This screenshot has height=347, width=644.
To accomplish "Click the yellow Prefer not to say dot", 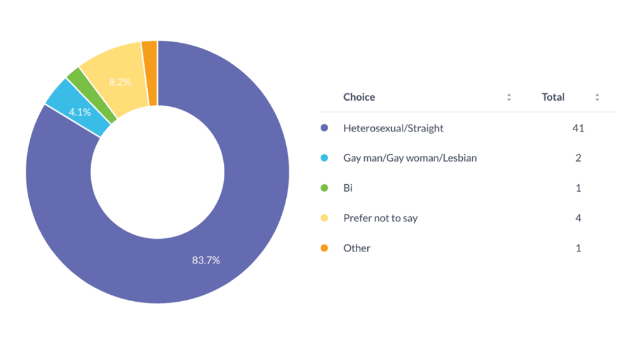I will coord(325,218).
